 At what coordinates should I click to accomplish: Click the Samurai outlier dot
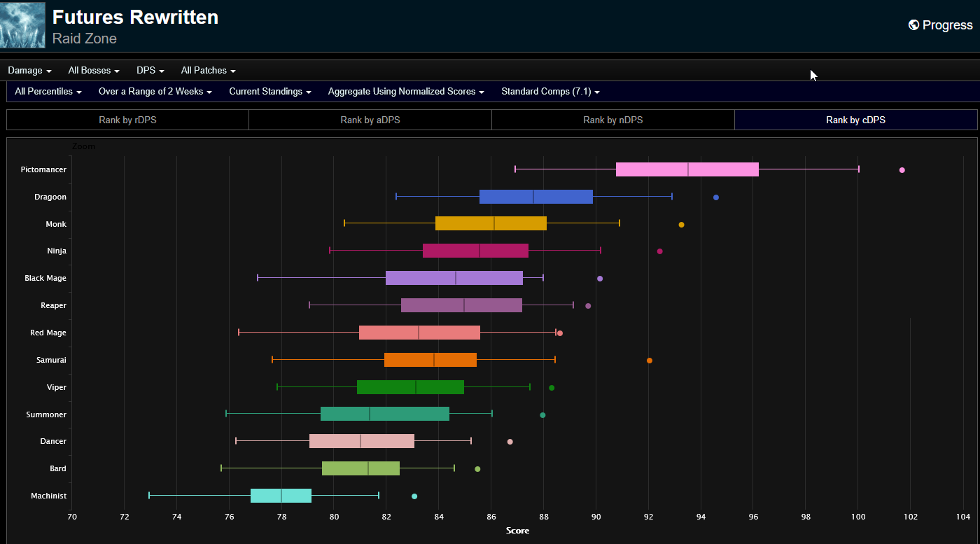pos(650,361)
